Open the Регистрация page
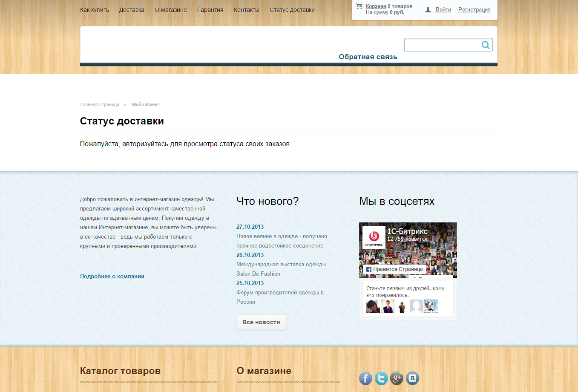The image size is (578, 392). point(474,9)
